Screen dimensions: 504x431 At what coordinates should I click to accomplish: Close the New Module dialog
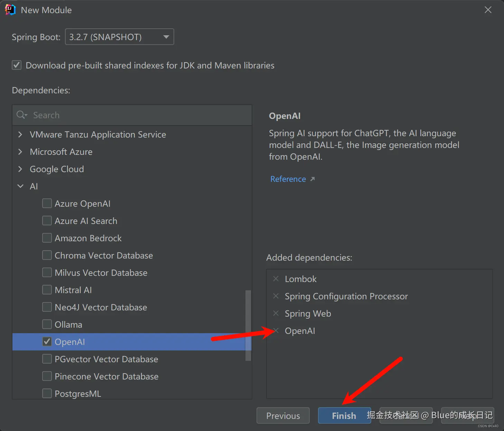pos(488,10)
